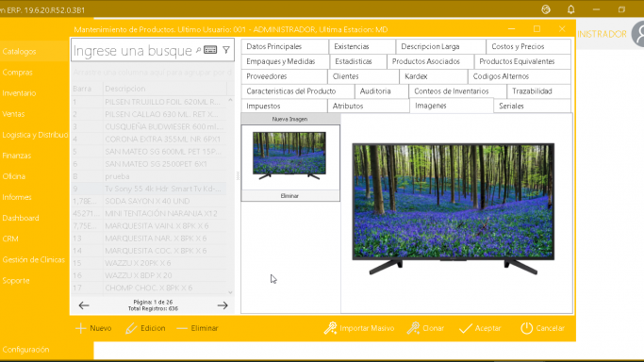
Task: Switch to the Existencias tab
Action: 362,46
